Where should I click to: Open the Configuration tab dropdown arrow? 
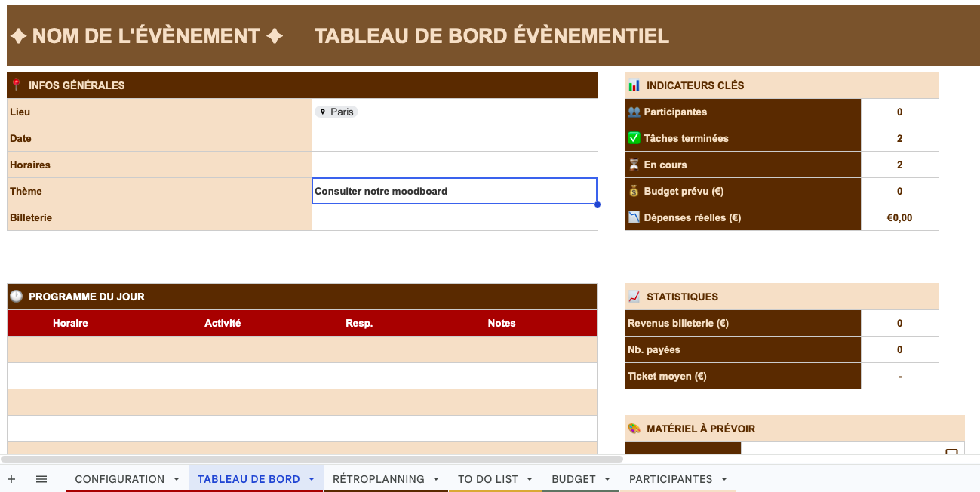(x=177, y=479)
